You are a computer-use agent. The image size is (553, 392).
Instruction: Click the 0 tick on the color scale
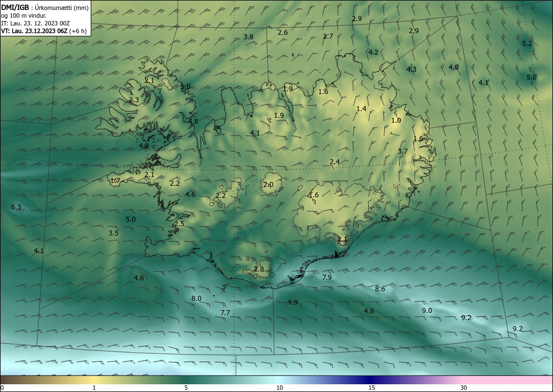click(x=2, y=388)
